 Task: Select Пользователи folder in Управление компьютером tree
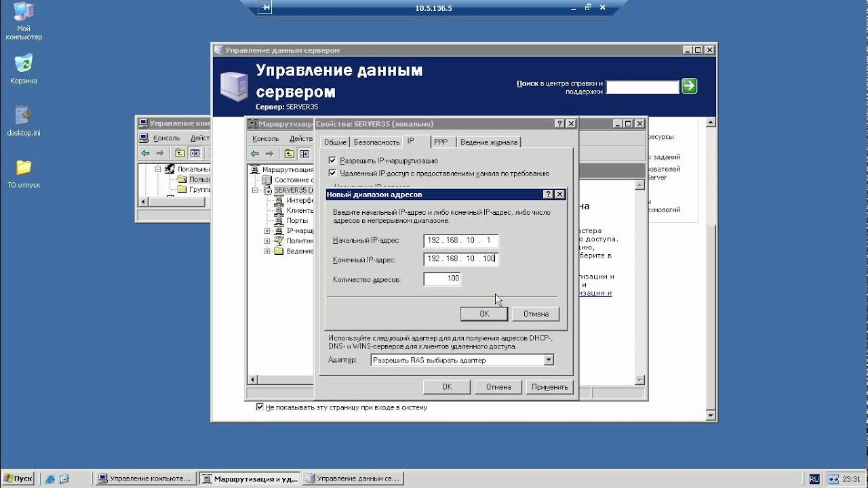point(193,179)
